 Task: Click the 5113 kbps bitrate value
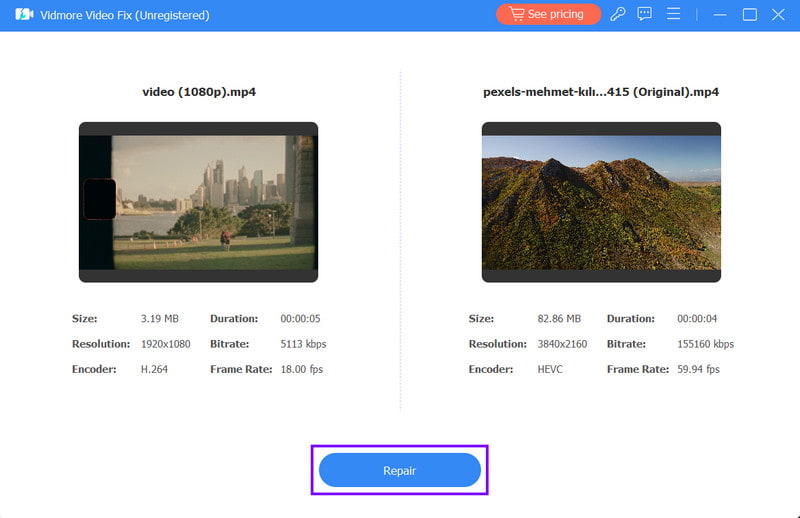pos(303,344)
